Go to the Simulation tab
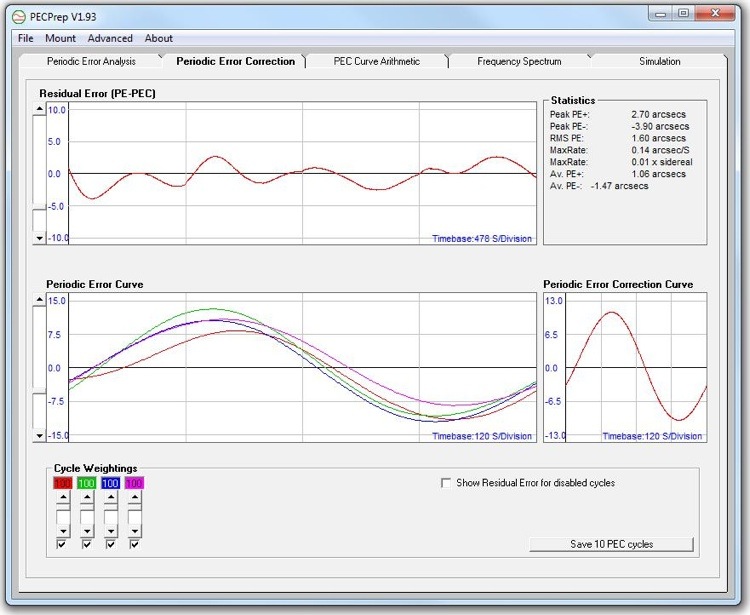This screenshot has width=750, height=615. 660,61
